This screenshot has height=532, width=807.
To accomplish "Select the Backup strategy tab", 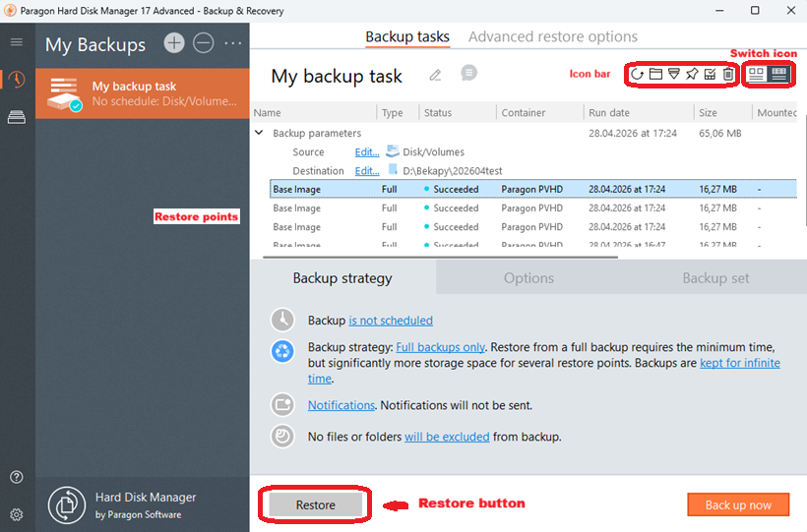I will pyautogui.click(x=342, y=278).
